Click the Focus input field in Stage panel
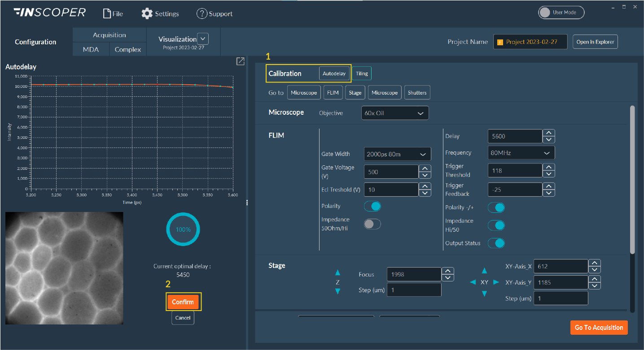This screenshot has height=350, width=644. [x=414, y=274]
